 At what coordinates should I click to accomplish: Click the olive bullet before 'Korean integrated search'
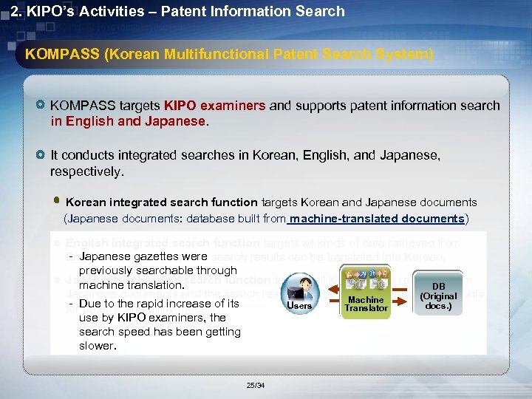coord(57,200)
